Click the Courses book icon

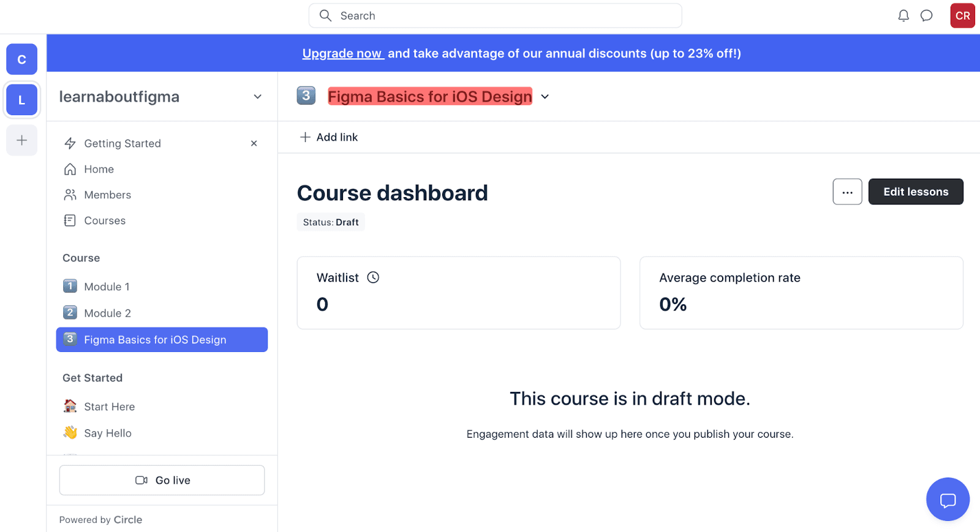pos(70,220)
